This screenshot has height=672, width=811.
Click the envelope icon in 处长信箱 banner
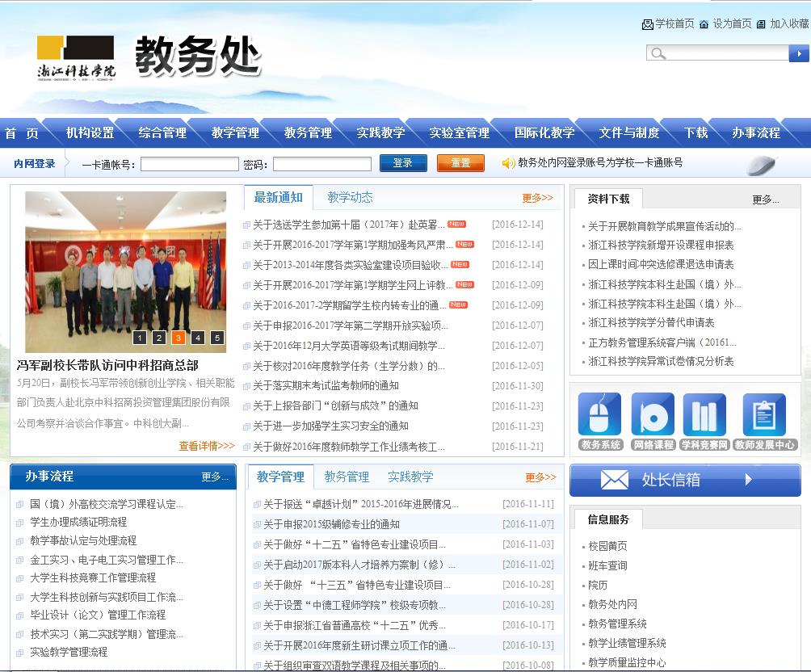(615, 480)
